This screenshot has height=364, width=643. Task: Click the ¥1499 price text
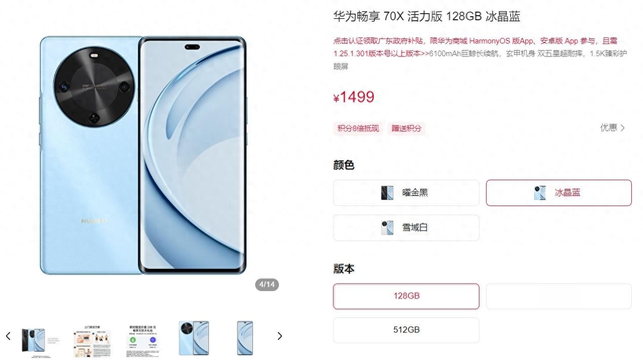click(354, 97)
